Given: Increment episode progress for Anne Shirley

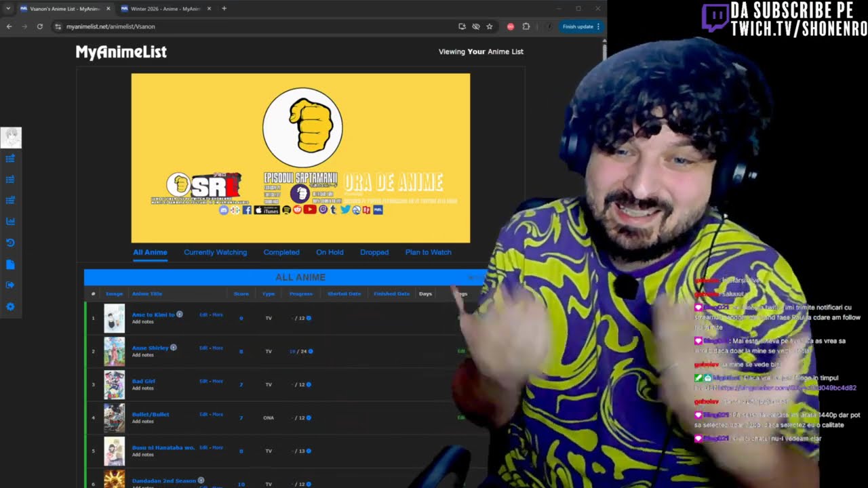Looking at the screenshot, I should [x=310, y=352].
